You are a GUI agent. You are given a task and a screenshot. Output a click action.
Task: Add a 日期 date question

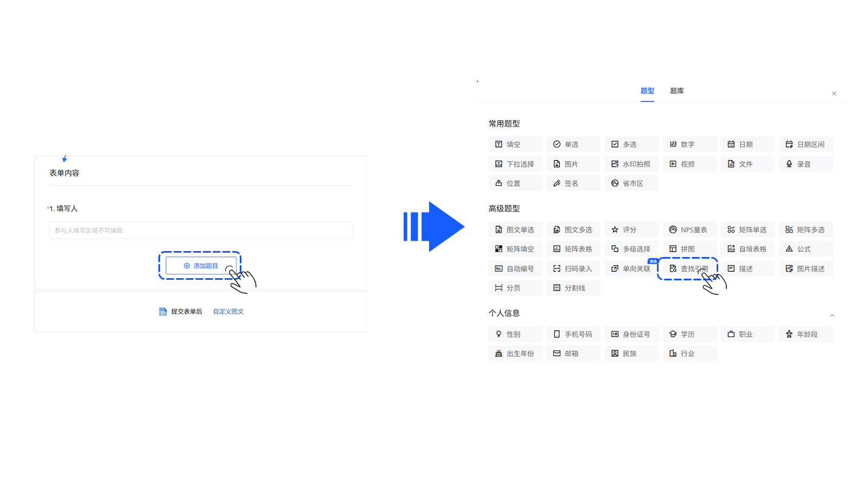pyautogui.click(x=748, y=144)
